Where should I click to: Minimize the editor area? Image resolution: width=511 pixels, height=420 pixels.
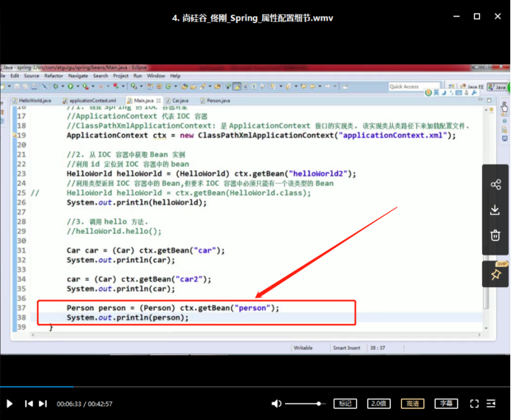481,100
